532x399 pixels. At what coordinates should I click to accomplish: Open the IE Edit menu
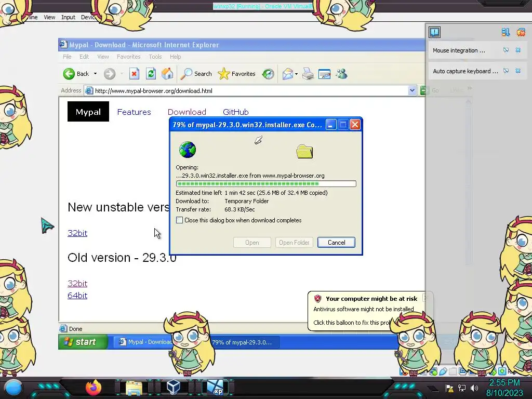coord(84,57)
